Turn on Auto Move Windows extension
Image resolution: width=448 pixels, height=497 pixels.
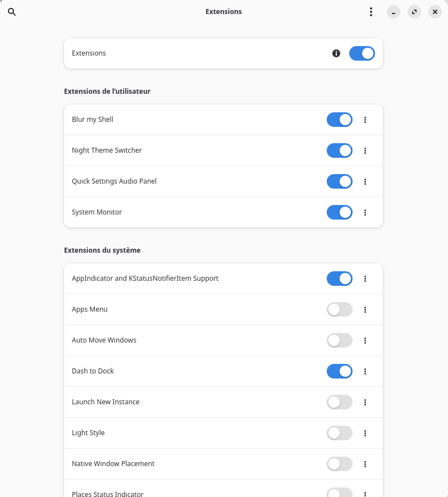tap(339, 340)
